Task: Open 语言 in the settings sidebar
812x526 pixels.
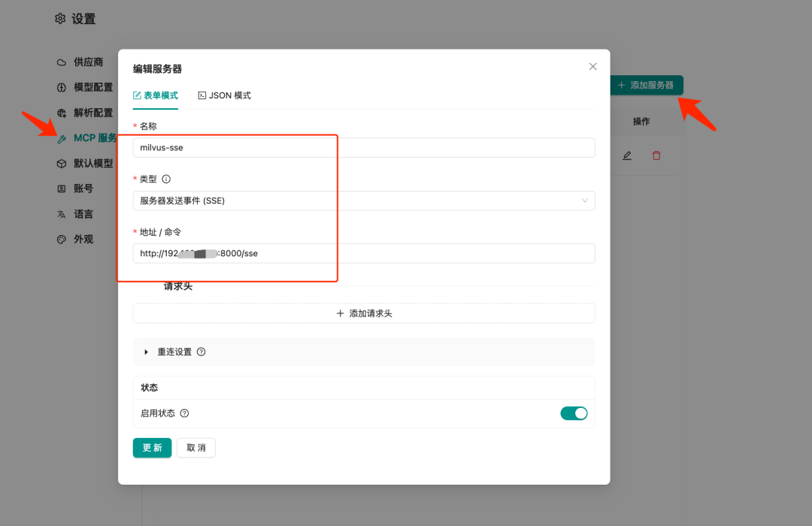Action: pyautogui.click(x=75, y=214)
